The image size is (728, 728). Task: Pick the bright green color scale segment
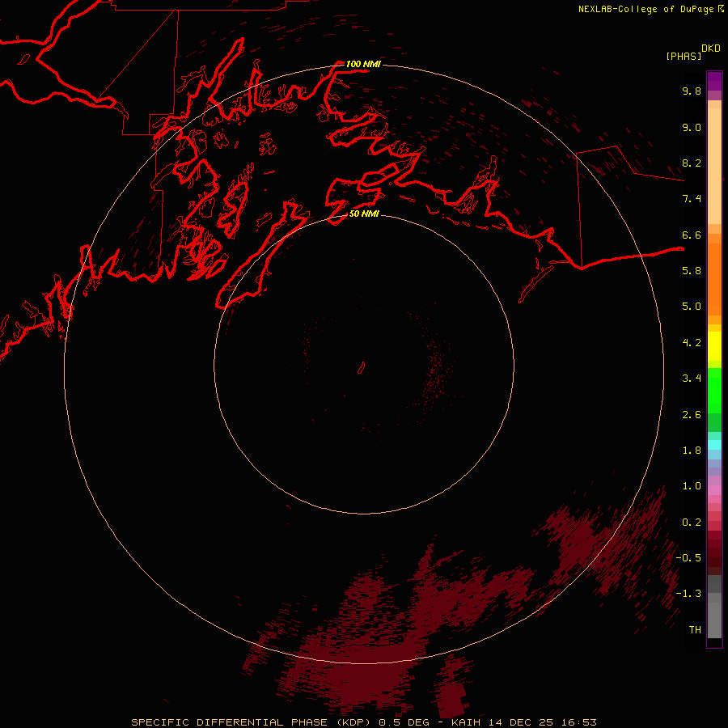[714, 390]
